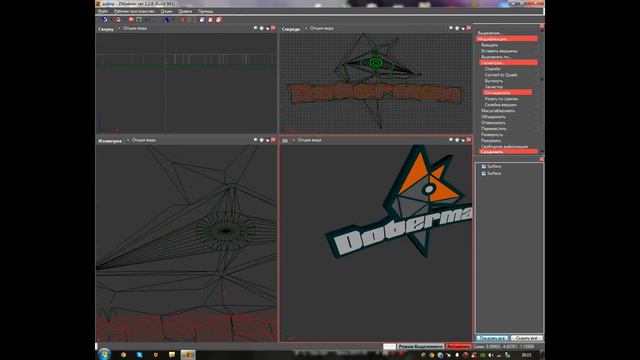Open the Опции menu
The width and height of the screenshot is (640, 360).
coord(167,11)
